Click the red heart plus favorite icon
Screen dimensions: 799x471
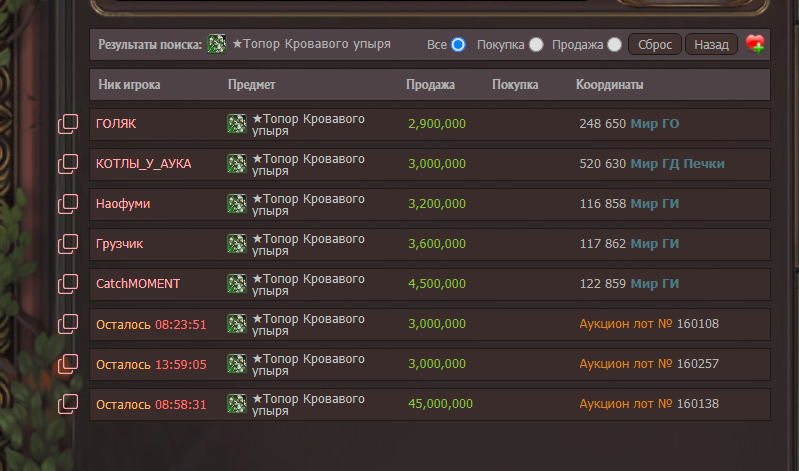[755, 44]
